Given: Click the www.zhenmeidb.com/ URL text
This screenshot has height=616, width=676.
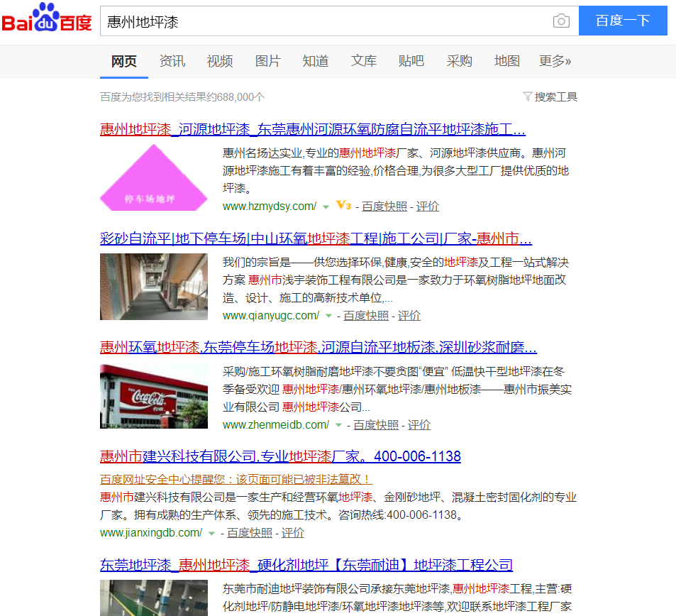Looking at the screenshot, I should tap(276, 424).
